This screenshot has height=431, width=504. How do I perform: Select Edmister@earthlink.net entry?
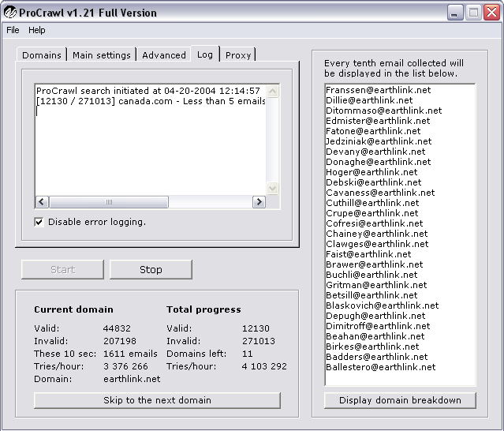(x=378, y=121)
